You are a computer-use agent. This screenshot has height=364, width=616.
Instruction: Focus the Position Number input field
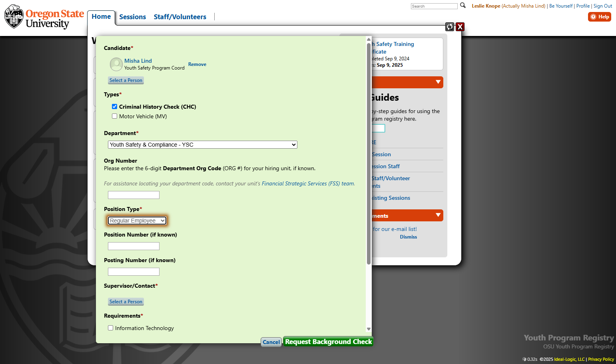(x=134, y=246)
